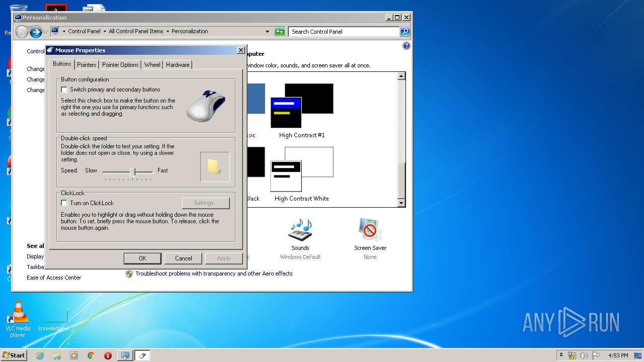Click the shield icon beside the Troubleshoot link
This screenshot has height=362, width=644.
pyautogui.click(x=129, y=274)
